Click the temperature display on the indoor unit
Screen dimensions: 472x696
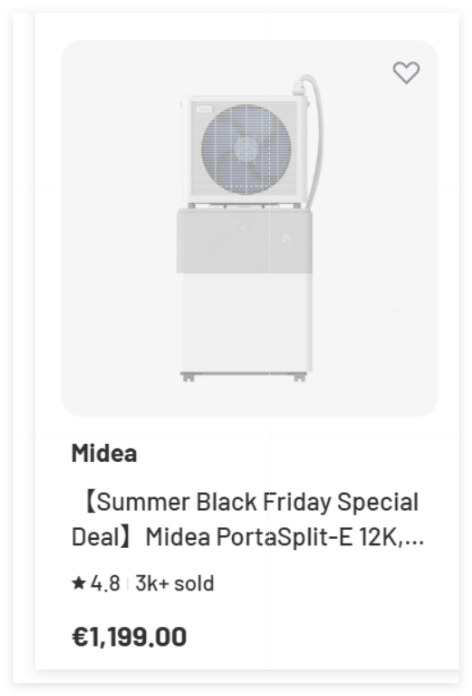(x=286, y=238)
